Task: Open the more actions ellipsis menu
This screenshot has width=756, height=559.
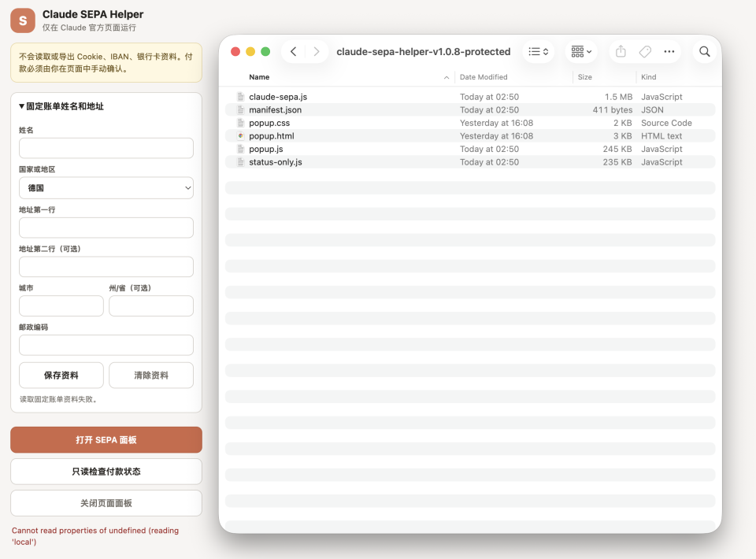Action: 669,51
